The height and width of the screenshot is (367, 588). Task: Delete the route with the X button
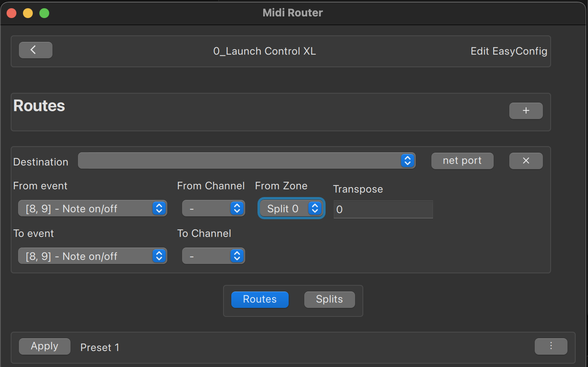[x=526, y=161]
